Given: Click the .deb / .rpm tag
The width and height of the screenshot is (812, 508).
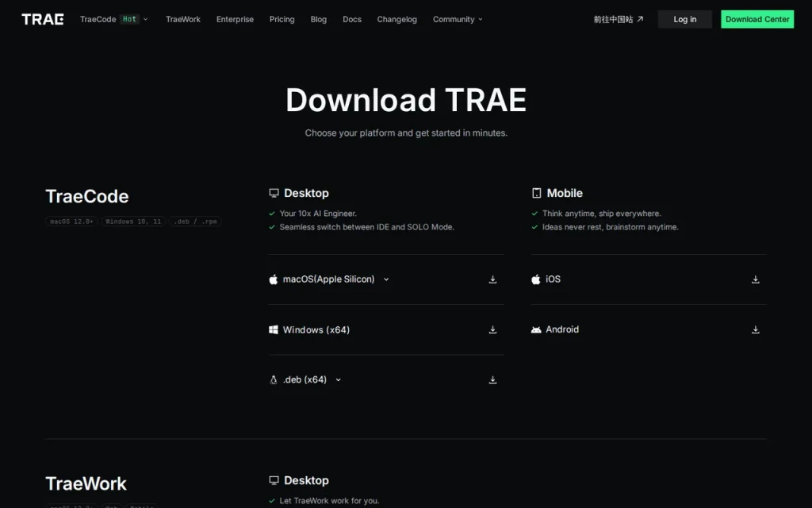Looking at the screenshot, I should (195, 221).
